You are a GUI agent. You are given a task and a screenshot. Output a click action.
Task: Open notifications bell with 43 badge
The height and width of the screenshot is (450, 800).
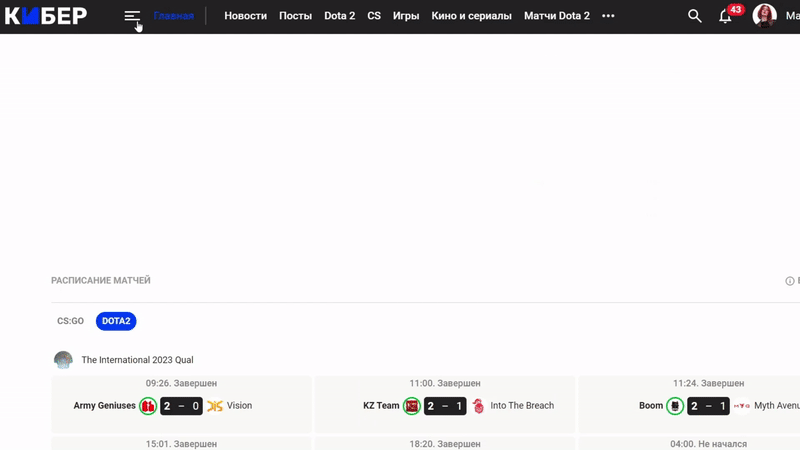tap(726, 16)
